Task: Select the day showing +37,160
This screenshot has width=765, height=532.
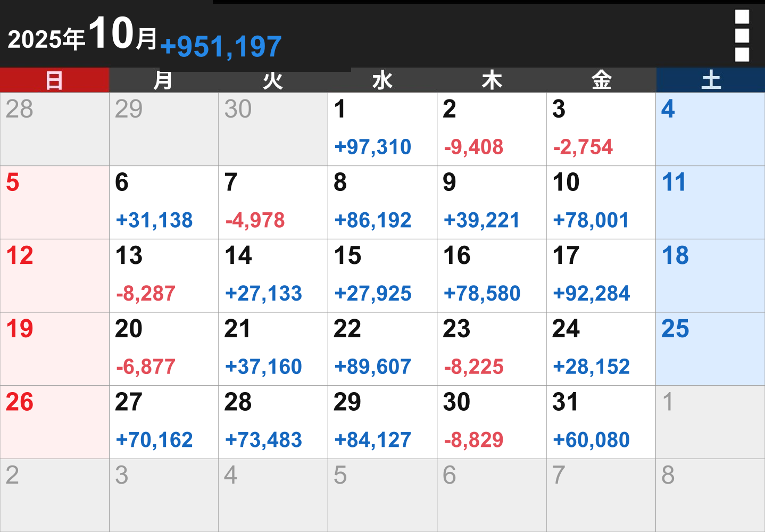Action: (273, 349)
